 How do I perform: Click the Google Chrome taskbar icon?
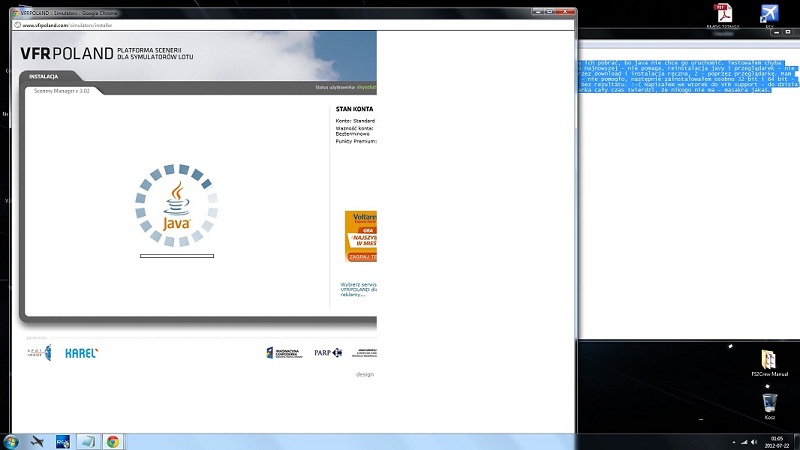[113, 441]
